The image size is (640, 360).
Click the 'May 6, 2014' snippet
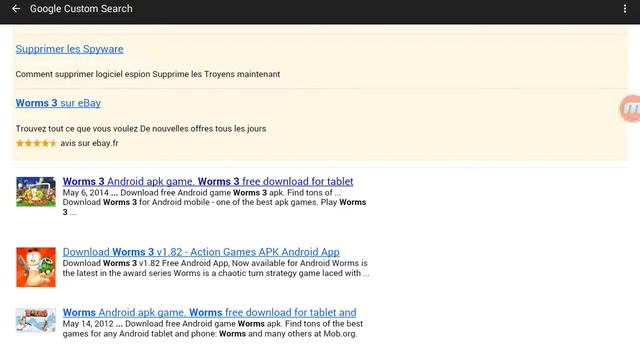click(214, 202)
